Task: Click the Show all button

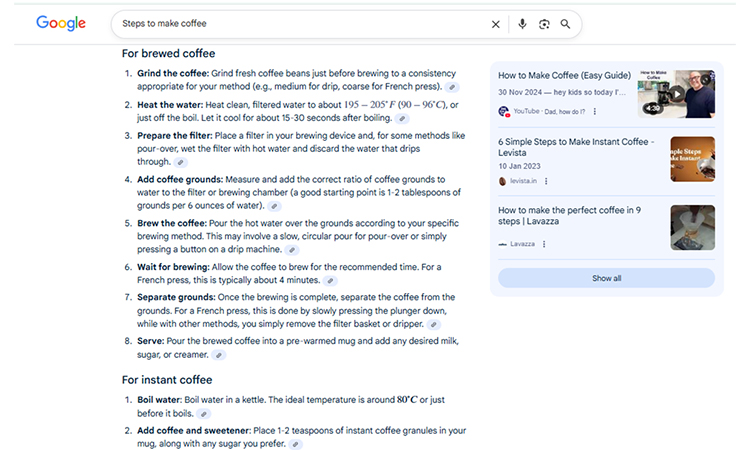Action: (606, 278)
